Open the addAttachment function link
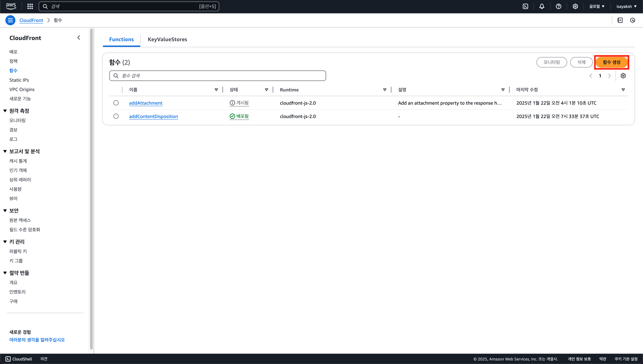The height and width of the screenshot is (364, 643). pyautogui.click(x=146, y=103)
